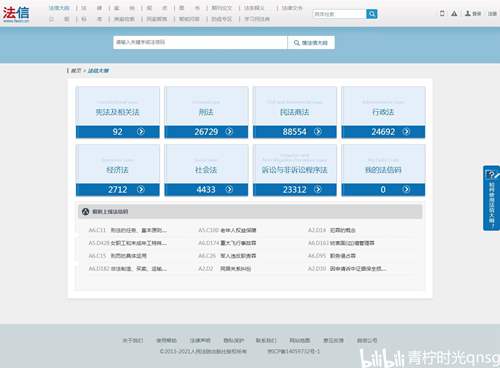Click the arrow icon beside 88554 under 民法商法

point(318,132)
